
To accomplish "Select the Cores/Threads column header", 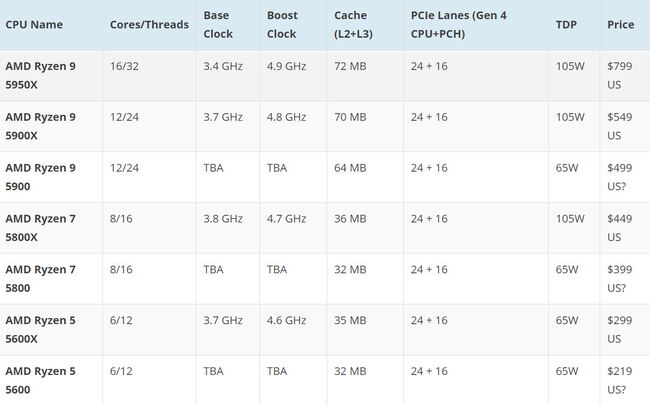I will pos(149,24).
